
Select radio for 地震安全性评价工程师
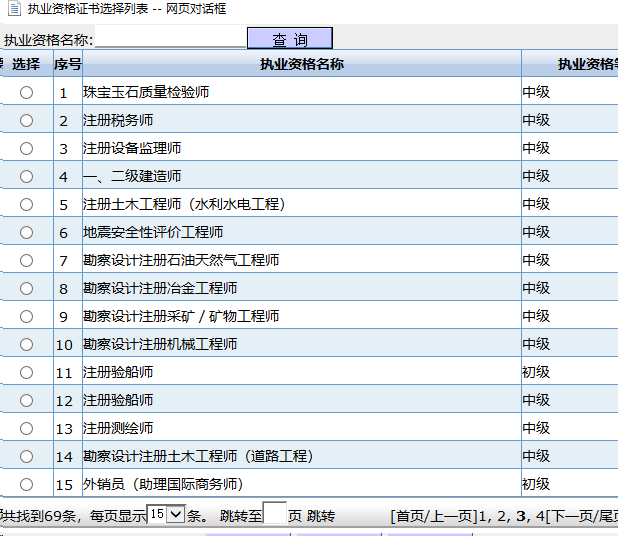(x=26, y=233)
